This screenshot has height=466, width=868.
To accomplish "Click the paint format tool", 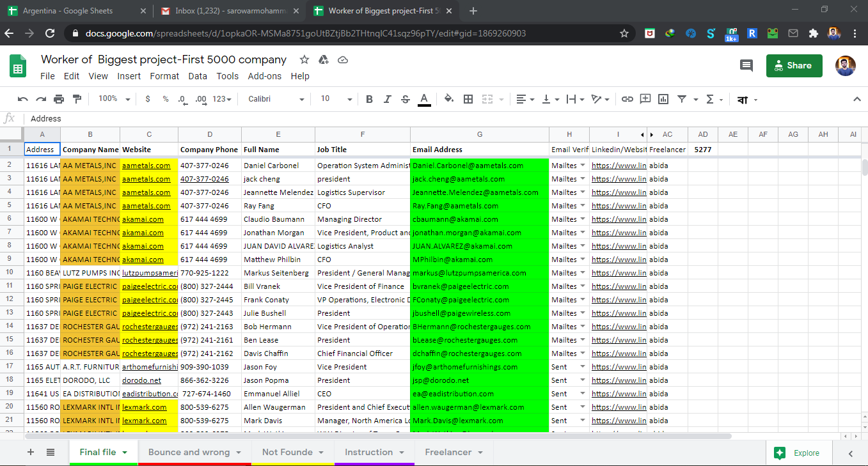I will click(x=76, y=99).
